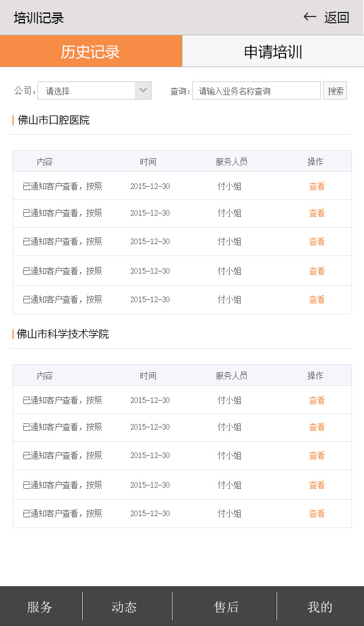Click 查看 in fifth 佛山市口腔医院 row

pyautogui.click(x=317, y=299)
